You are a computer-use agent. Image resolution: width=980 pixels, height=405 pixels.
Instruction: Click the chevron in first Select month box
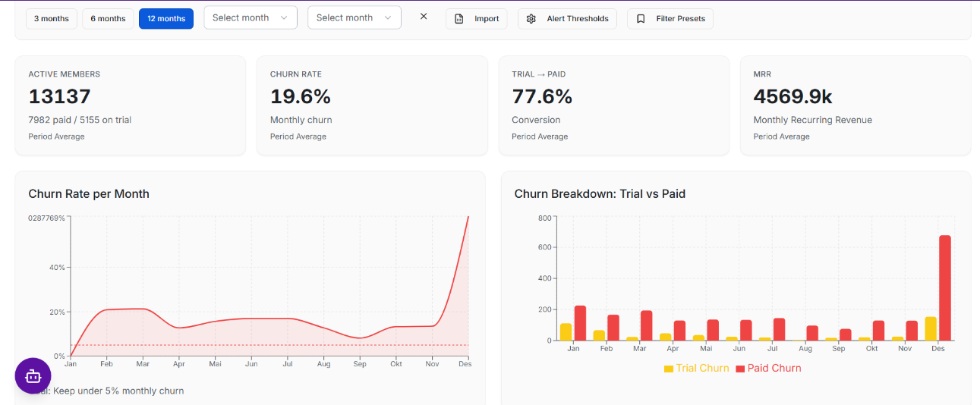click(284, 17)
